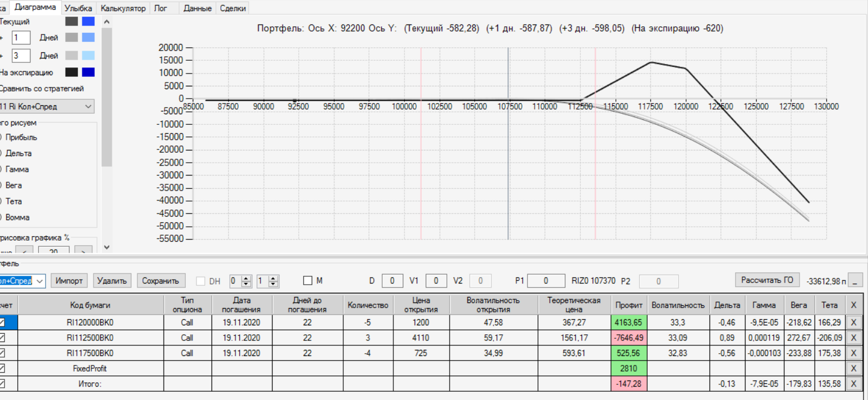Increment the stepper showing 1
This screenshot has width=868, height=400.
273,278
